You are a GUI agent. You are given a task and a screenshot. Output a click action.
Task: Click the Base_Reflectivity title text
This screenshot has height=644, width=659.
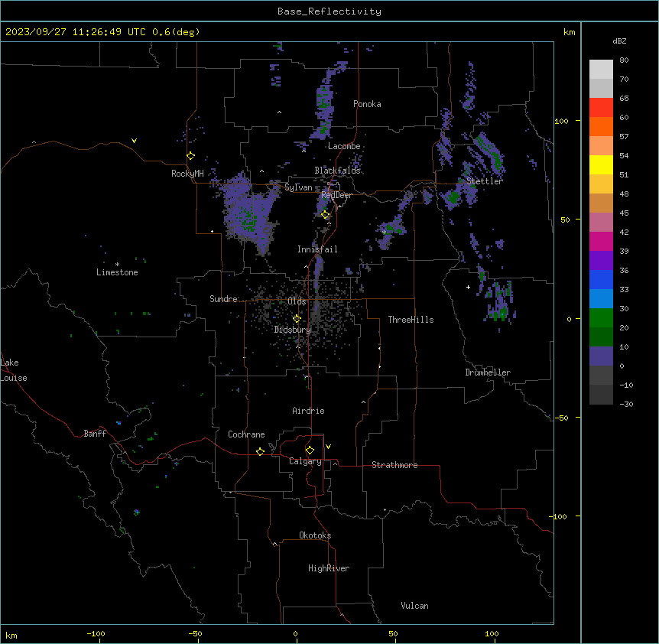329,11
